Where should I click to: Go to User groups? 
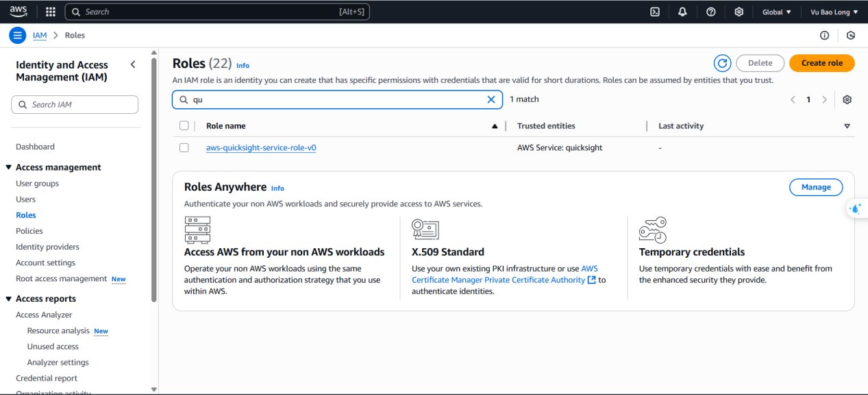point(37,184)
